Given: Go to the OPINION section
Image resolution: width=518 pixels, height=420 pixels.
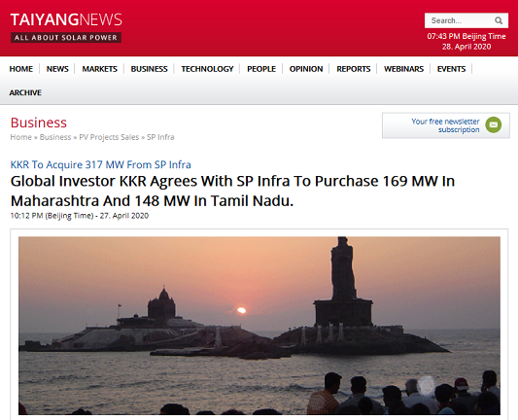Looking at the screenshot, I should [306, 69].
